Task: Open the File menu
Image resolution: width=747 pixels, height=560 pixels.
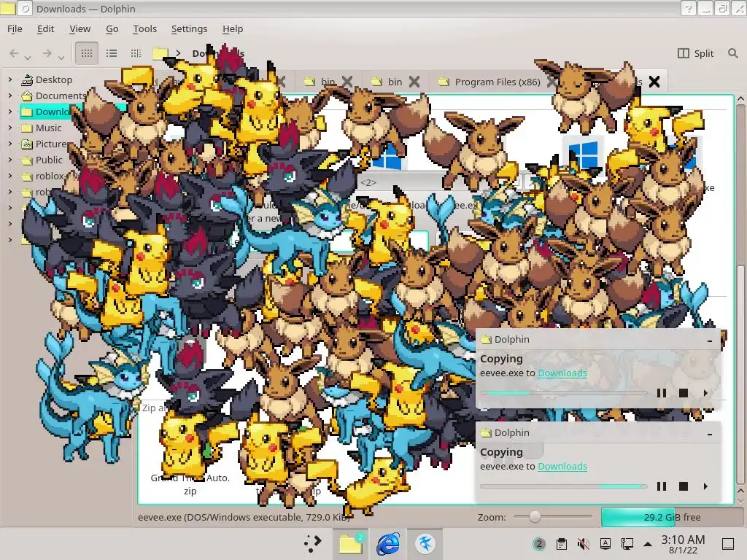Action: click(15, 28)
